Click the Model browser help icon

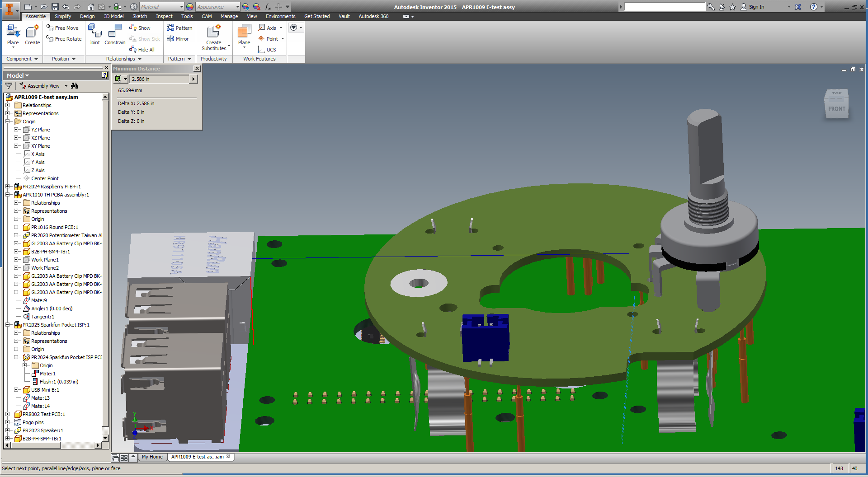point(104,75)
